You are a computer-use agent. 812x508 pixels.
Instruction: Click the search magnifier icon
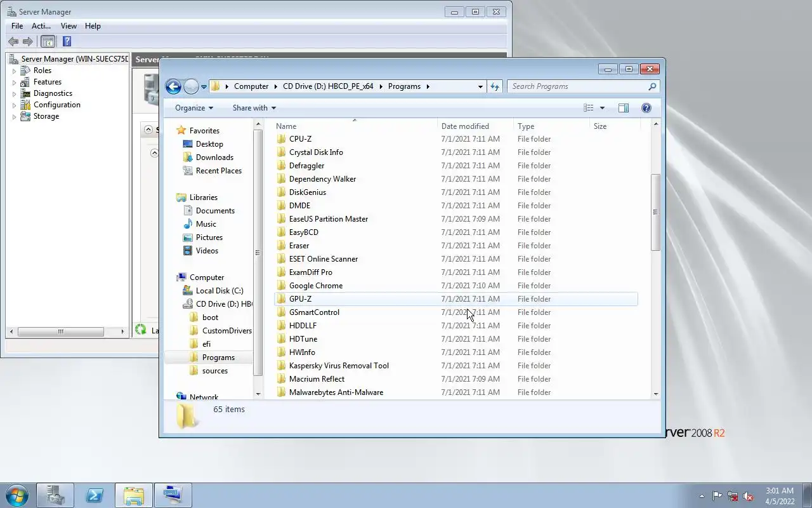pos(652,86)
